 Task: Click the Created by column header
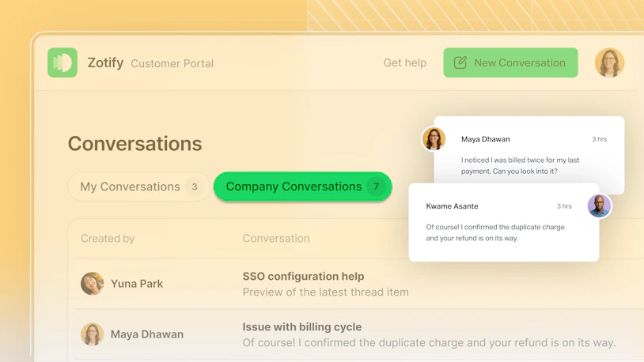tap(108, 239)
